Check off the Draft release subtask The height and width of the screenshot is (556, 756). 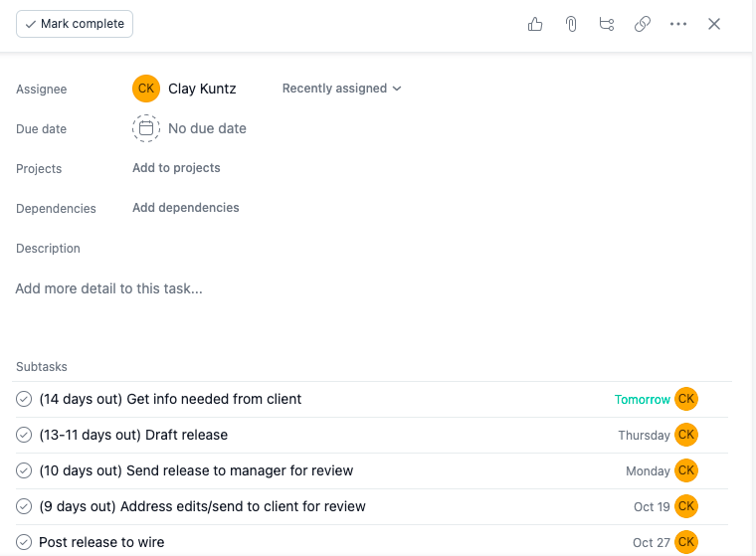pos(25,435)
